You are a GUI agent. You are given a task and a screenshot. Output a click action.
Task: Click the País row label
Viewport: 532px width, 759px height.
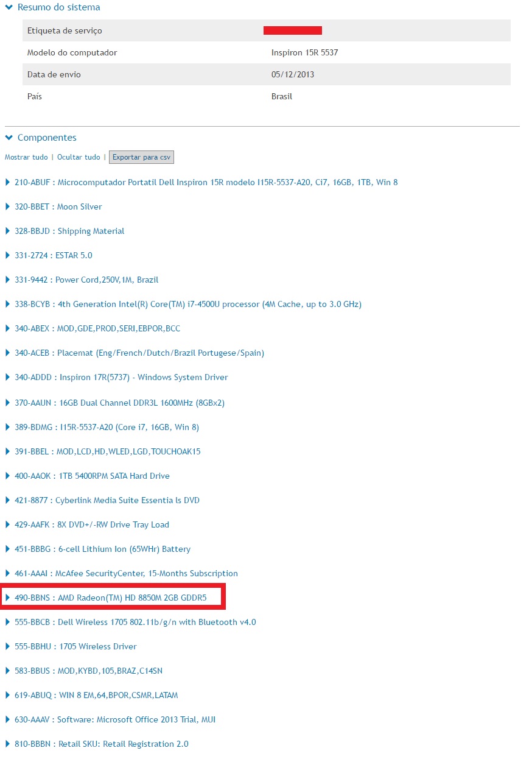point(35,96)
